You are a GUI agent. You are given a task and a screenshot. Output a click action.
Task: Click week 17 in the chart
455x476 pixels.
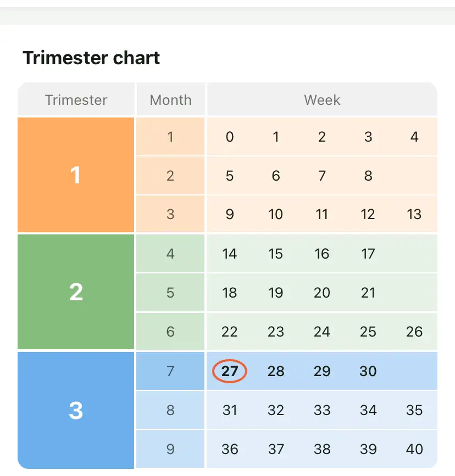[x=368, y=254]
